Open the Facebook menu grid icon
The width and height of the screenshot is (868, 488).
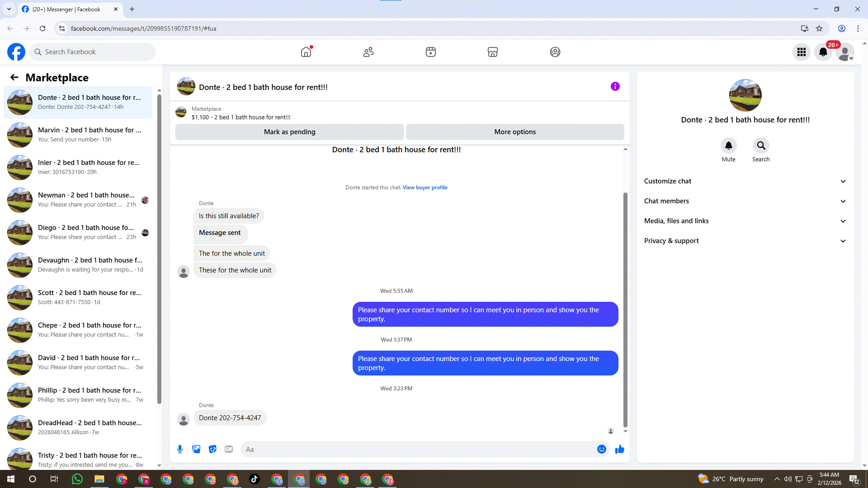[x=802, y=52]
